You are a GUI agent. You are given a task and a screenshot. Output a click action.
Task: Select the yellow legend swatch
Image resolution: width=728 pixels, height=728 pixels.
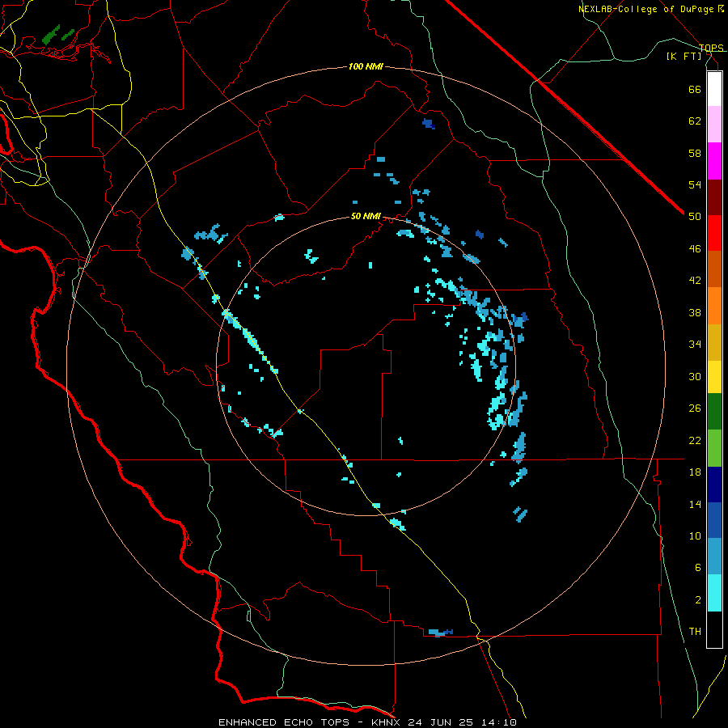coord(714,377)
